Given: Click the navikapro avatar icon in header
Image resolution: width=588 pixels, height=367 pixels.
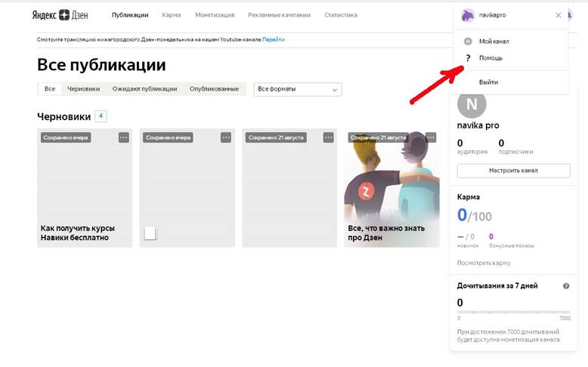Looking at the screenshot, I should [468, 15].
